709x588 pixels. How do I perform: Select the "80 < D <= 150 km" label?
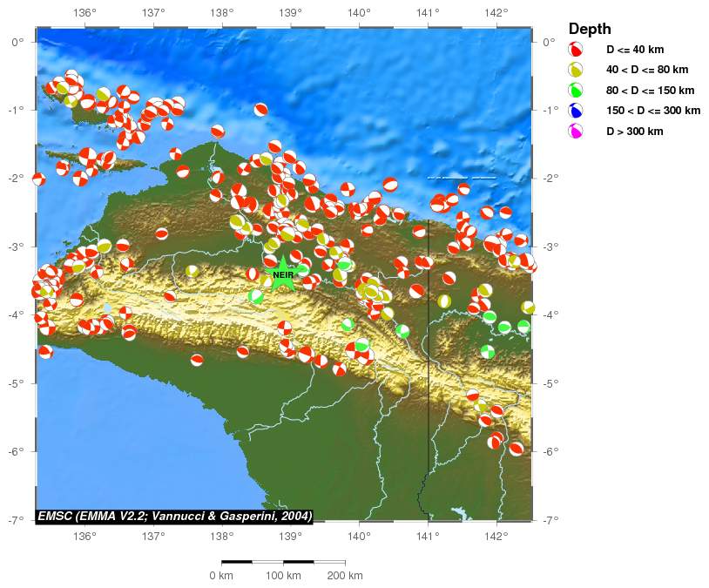click(651, 90)
